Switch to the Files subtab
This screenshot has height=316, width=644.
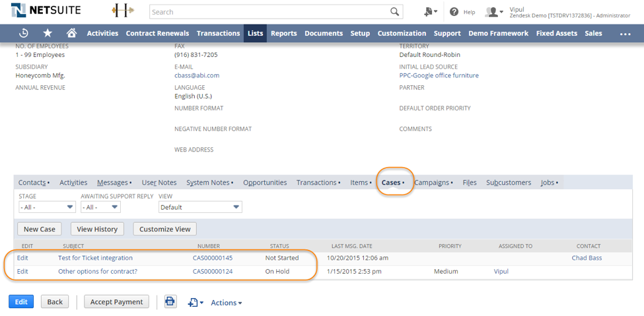pos(470,182)
